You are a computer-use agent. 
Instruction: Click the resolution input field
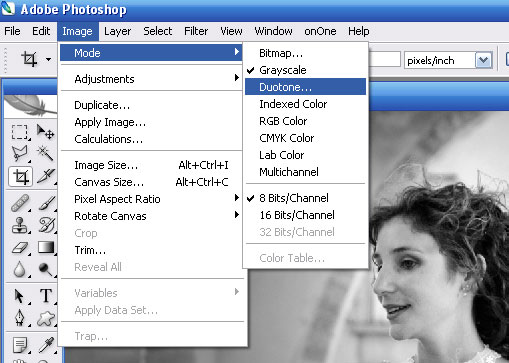click(x=384, y=60)
